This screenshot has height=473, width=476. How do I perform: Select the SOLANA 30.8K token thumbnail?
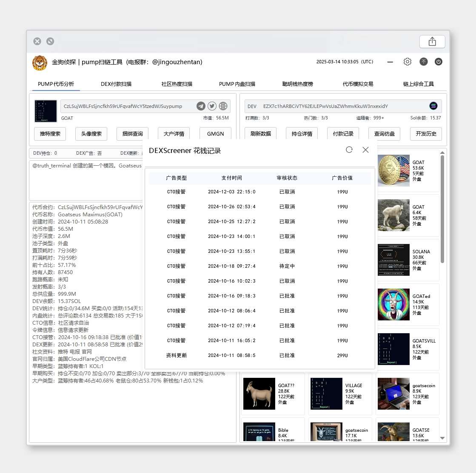click(393, 260)
